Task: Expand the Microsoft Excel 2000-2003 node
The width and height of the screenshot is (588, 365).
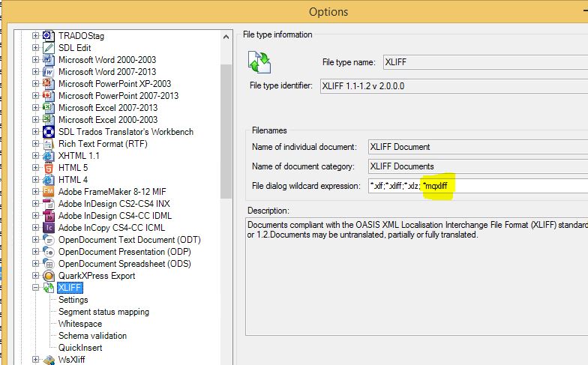Action: coord(36,120)
